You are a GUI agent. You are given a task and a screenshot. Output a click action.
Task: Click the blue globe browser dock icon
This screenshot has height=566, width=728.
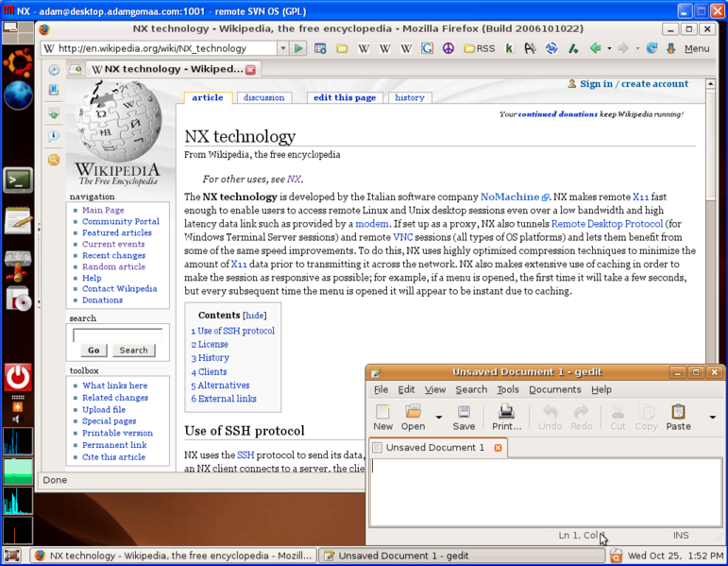tap(18, 95)
